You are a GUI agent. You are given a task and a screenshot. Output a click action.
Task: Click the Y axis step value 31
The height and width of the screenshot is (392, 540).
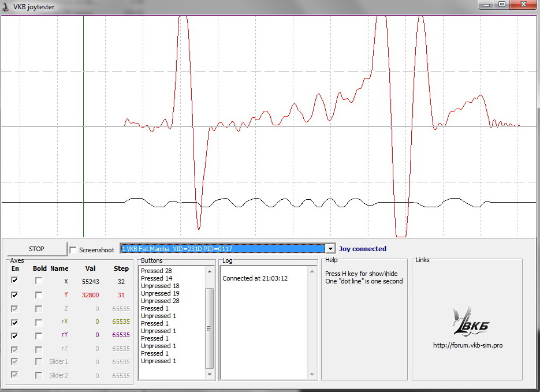coord(121,295)
